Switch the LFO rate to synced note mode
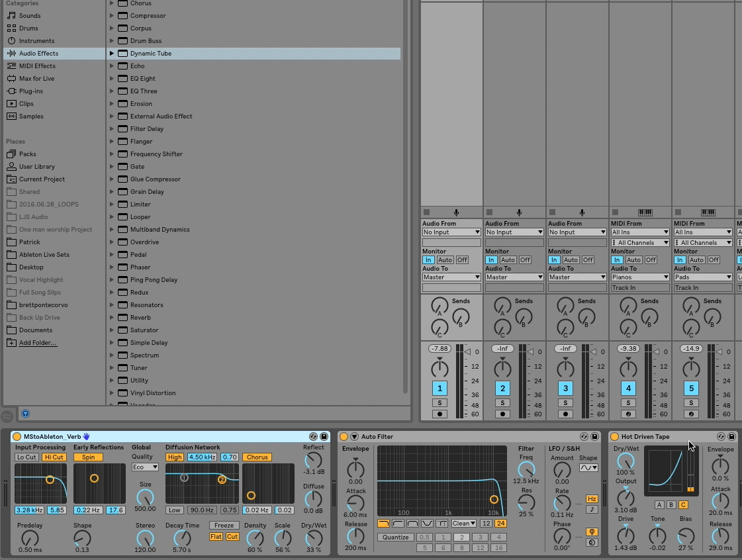The height and width of the screenshot is (560, 742). [592, 509]
